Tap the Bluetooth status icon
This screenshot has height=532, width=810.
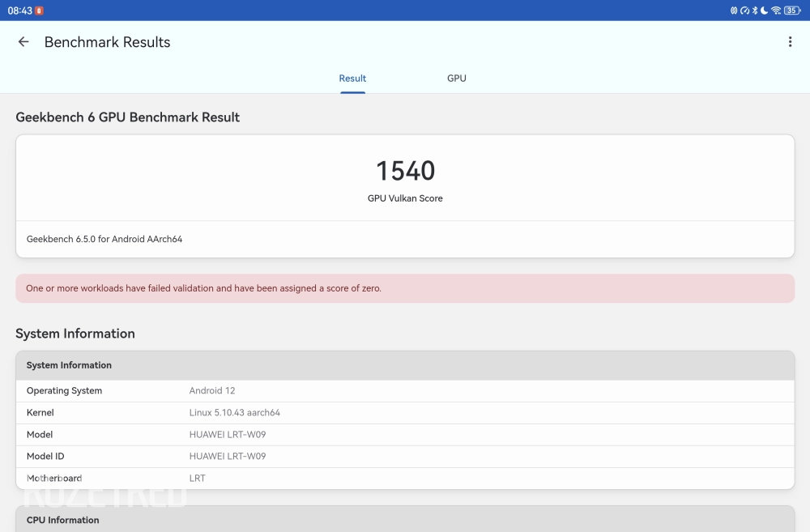[x=755, y=11]
